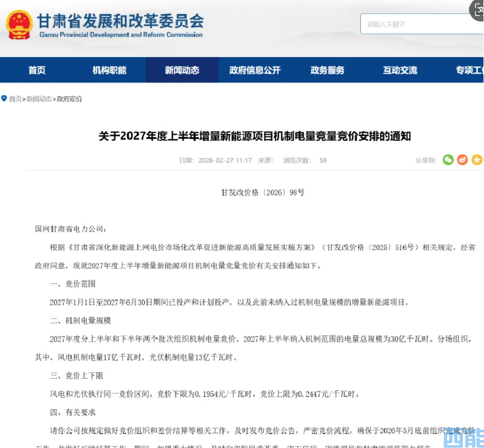Click the 新闻动态 breadcrumb link
The width and height of the screenshot is (484, 448).
[39, 99]
